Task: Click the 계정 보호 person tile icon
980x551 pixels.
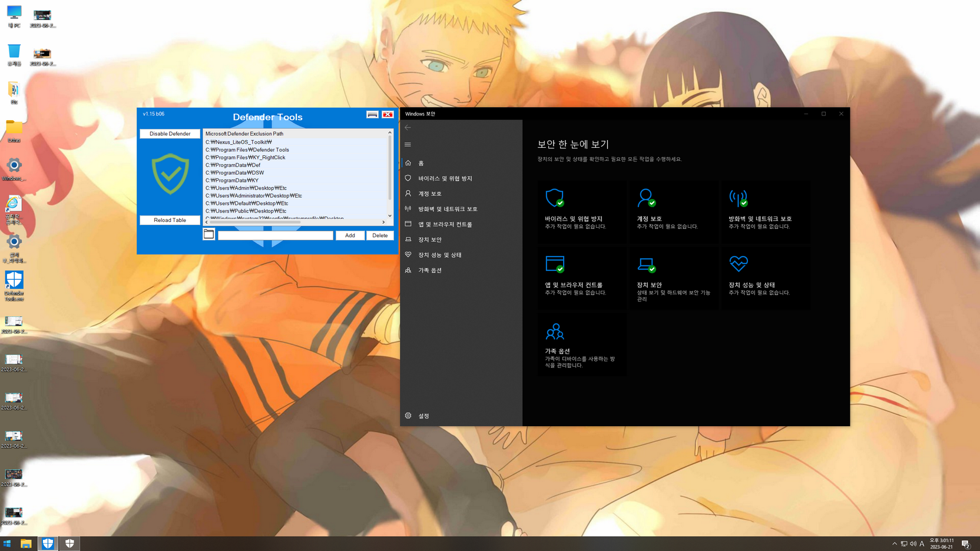Action: (647, 198)
